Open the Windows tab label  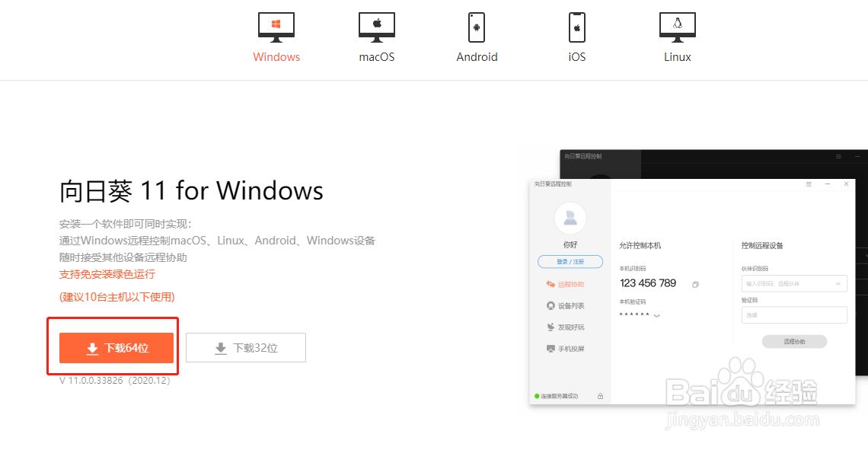click(x=276, y=57)
